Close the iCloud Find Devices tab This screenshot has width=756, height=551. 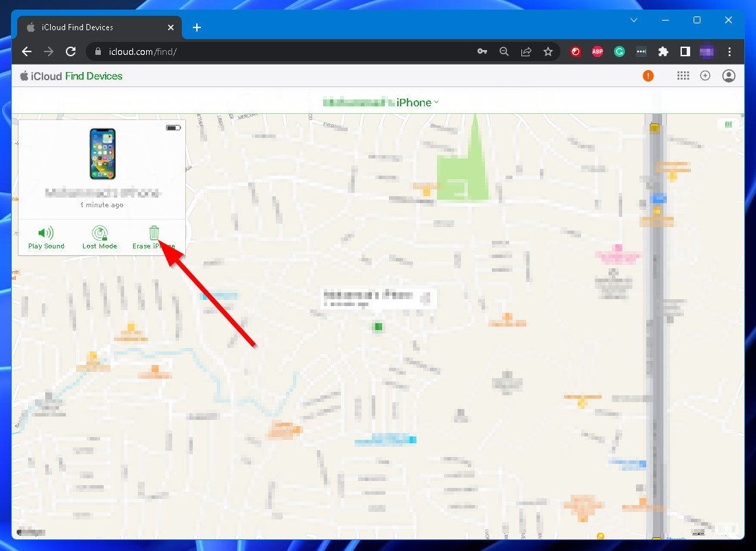(x=171, y=27)
